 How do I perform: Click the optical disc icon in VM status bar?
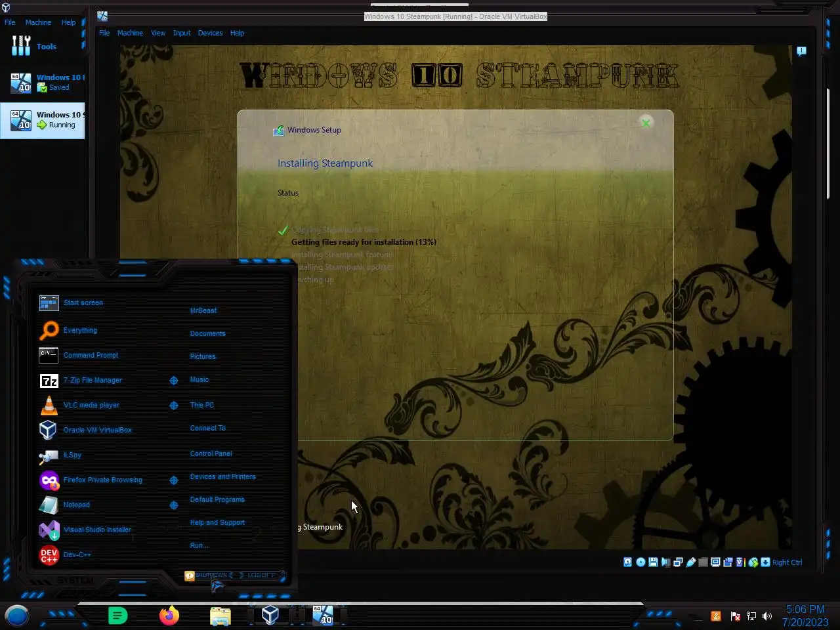[x=640, y=562]
